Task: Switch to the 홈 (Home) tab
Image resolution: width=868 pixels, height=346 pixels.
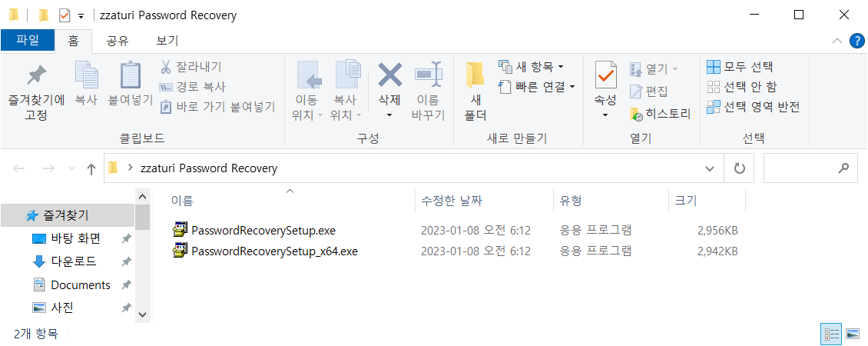Action: (x=74, y=41)
